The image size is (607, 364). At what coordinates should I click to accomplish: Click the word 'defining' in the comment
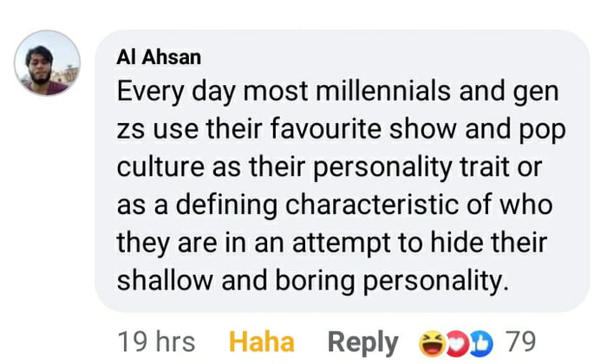tap(226, 206)
